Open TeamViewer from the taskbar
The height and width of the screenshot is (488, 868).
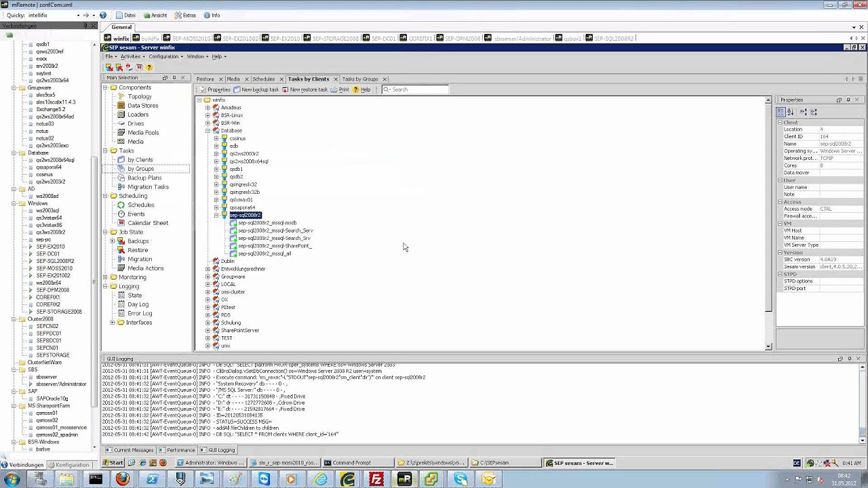point(263,479)
